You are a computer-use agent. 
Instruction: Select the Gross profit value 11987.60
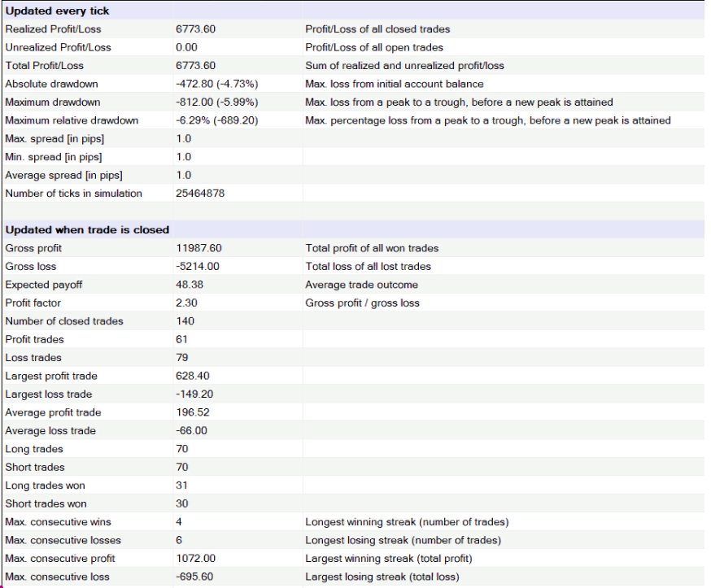coord(198,248)
